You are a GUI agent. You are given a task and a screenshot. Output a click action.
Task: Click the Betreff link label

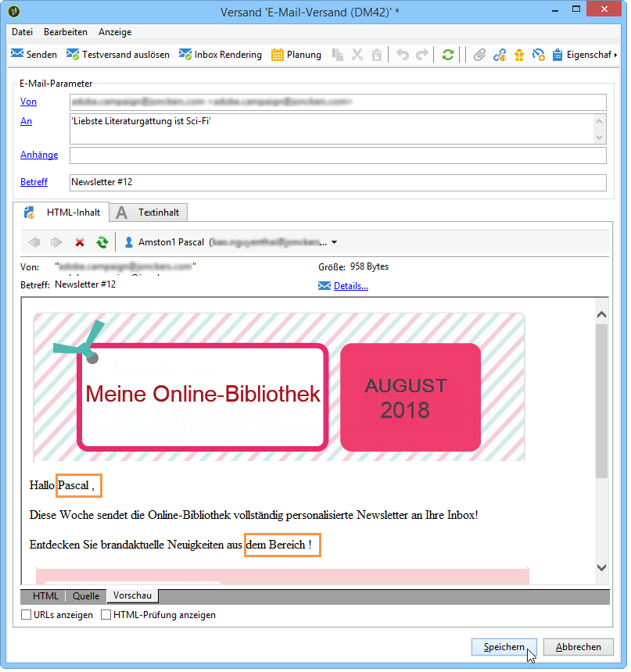tap(34, 183)
